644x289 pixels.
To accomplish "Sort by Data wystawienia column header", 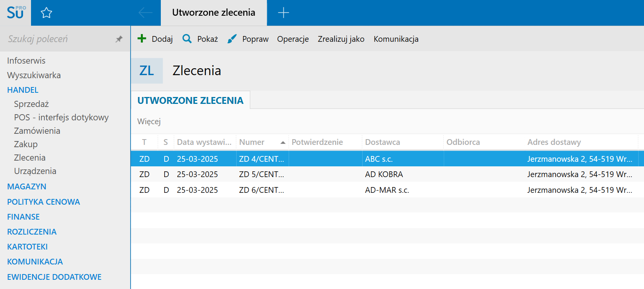I will click(204, 142).
